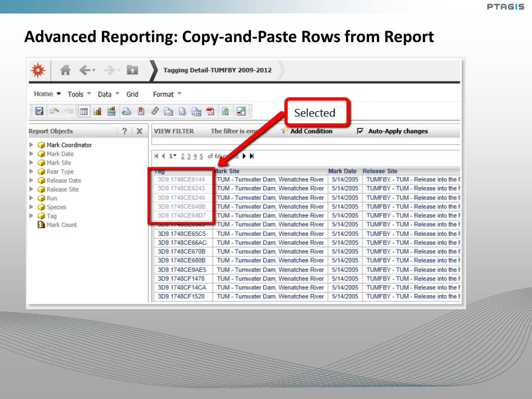Expand the Mark Site tree node
The image size is (532, 399).
[x=32, y=163]
